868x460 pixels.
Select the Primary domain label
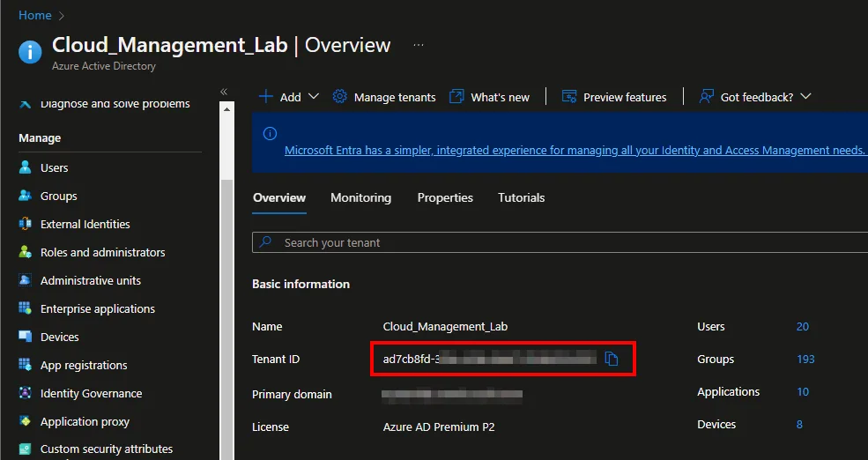(x=292, y=395)
